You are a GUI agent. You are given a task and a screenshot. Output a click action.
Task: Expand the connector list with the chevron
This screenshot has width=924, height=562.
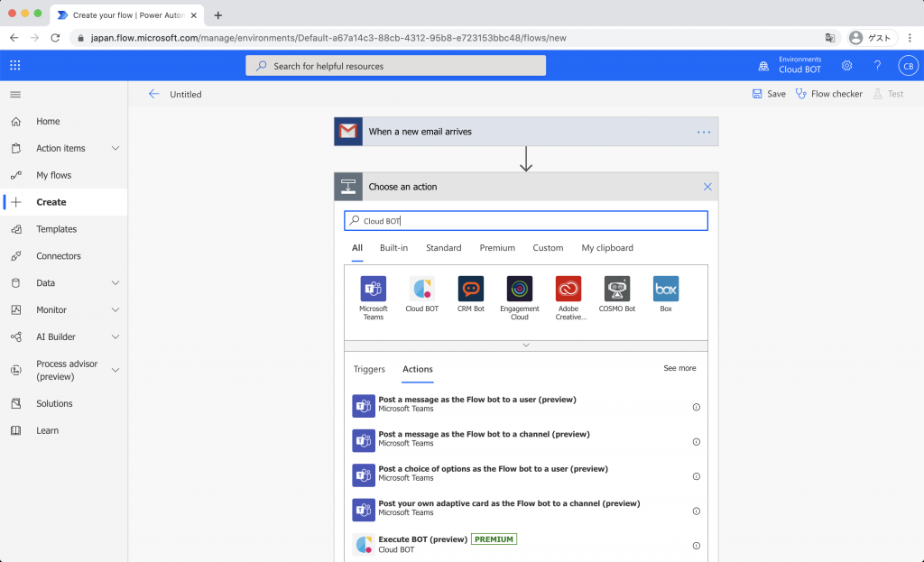pos(526,345)
